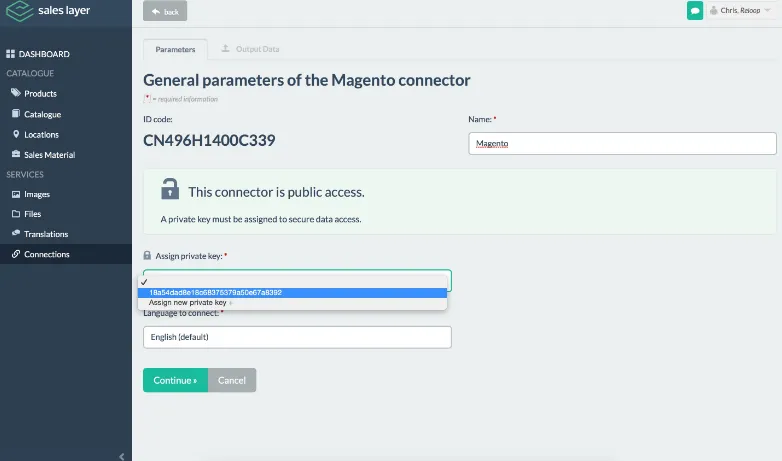Screen dimensions: 782x461
Task: Open the Dashboard grid icon
Action: 10,54
